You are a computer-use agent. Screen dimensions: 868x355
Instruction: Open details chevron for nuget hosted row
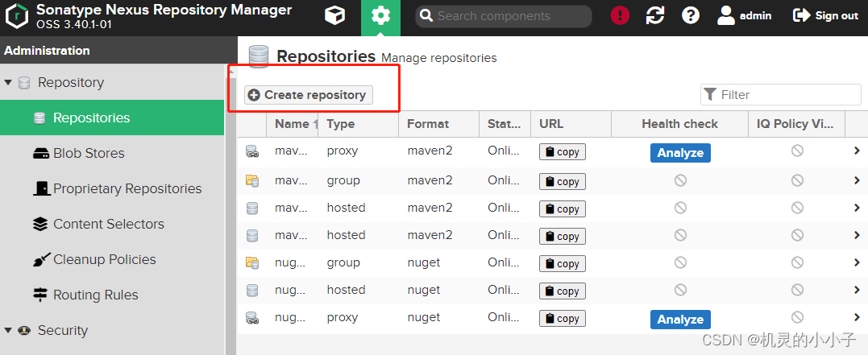[857, 290]
